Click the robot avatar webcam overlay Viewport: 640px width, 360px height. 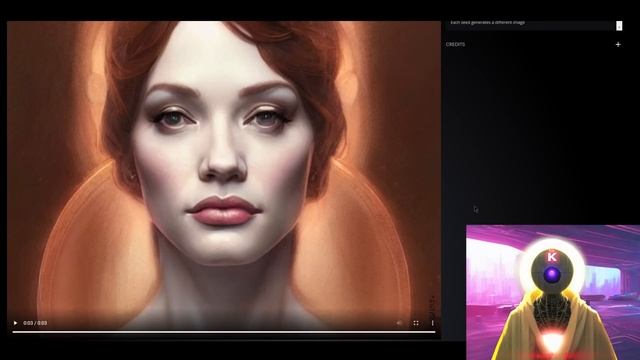(553, 292)
